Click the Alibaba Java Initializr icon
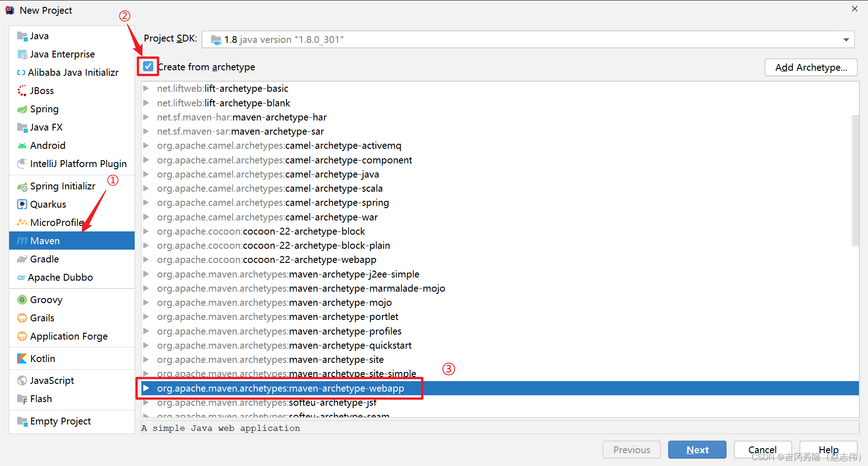This screenshot has height=466, width=868. [21, 73]
